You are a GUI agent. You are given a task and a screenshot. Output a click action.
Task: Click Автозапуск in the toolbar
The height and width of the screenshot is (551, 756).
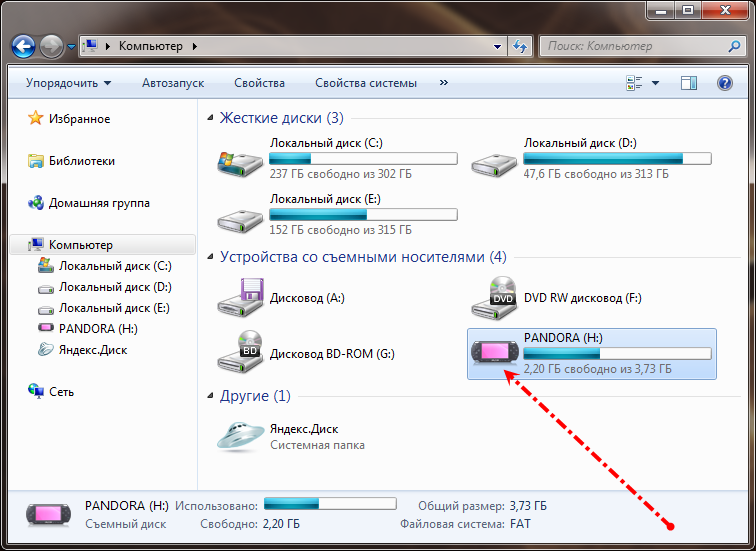173,83
